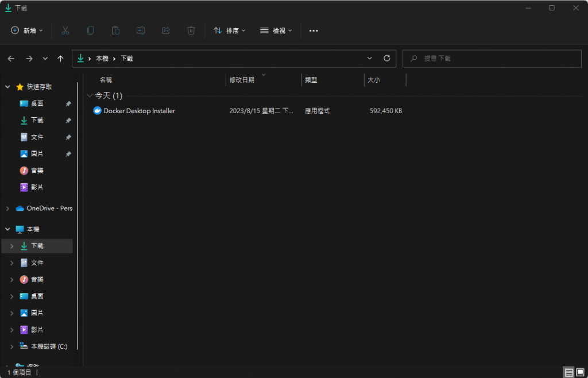This screenshot has width=588, height=378.
Task: Click the OneDrive cloud icon
Action: coord(20,209)
